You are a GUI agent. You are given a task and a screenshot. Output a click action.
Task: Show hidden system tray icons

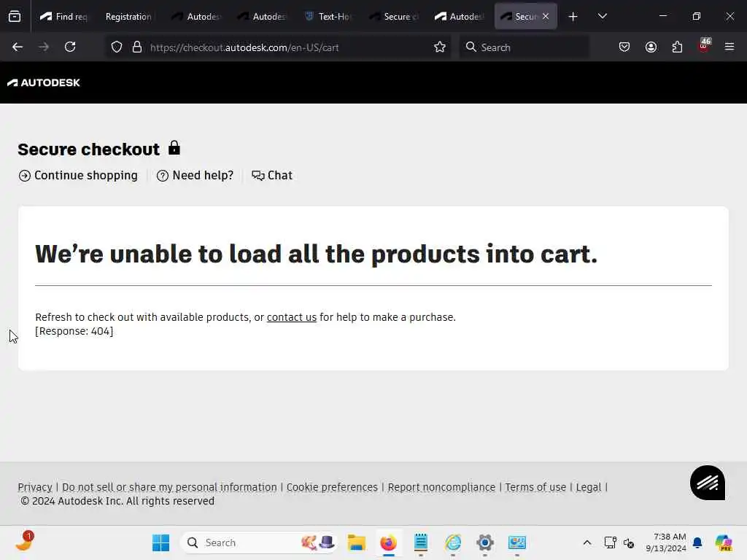(x=587, y=542)
